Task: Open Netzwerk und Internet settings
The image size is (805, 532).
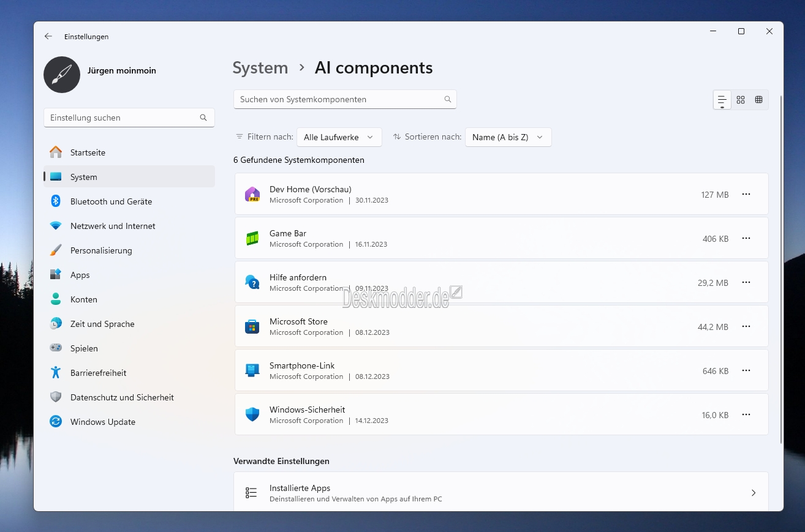Action: [129, 226]
